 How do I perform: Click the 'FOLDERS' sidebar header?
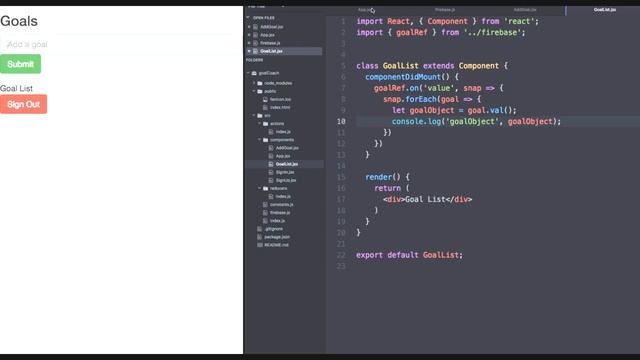[254, 60]
